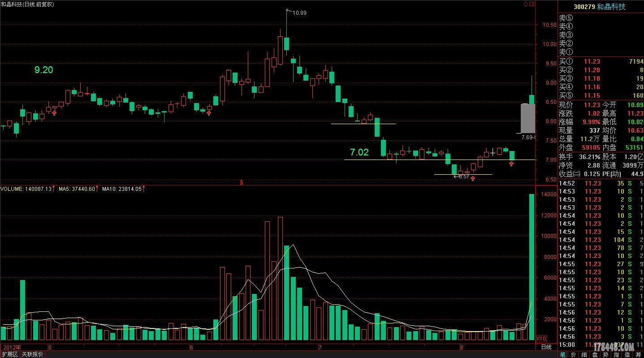
Task: Click the red diamond icon above the chart
Action: [x=526, y=4]
